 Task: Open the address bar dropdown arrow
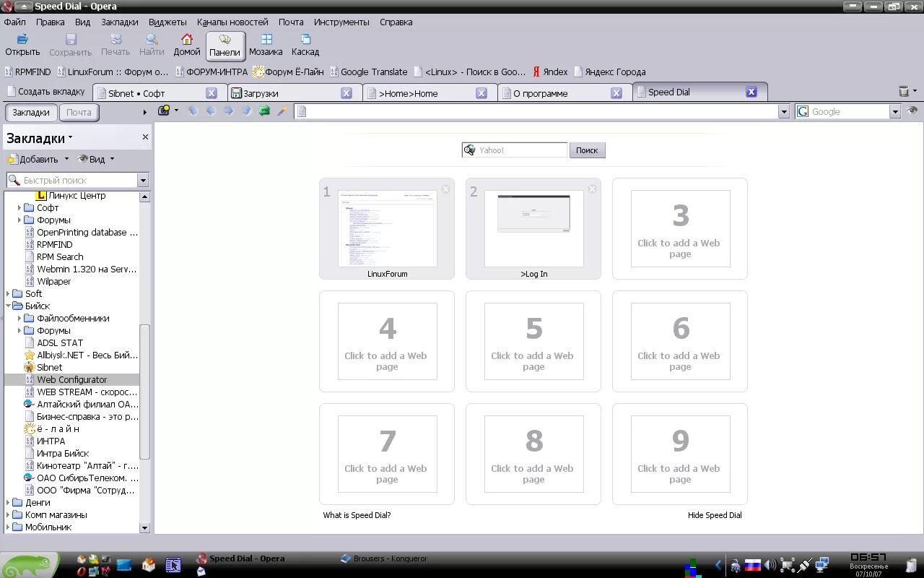[784, 112]
